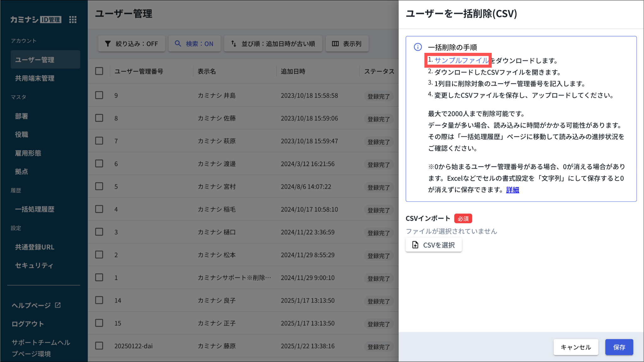644x362 pixels.
Task: Check the box for user number 9
Action: click(x=99, y=95)
